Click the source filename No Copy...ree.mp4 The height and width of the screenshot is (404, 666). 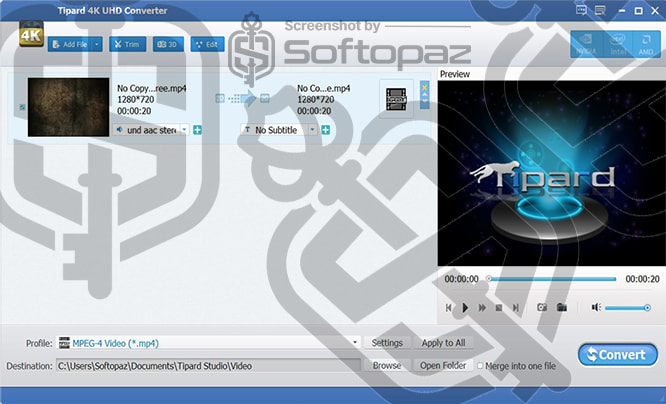152,88
